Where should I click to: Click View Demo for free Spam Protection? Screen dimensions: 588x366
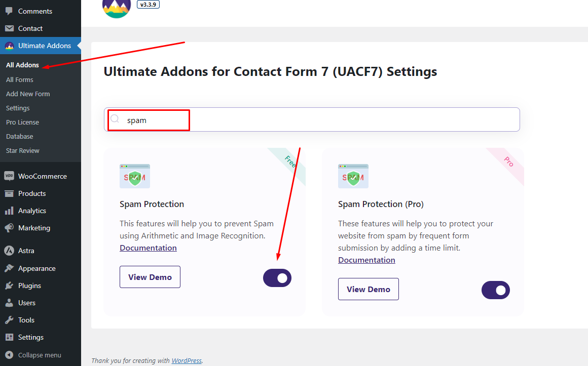150,277
